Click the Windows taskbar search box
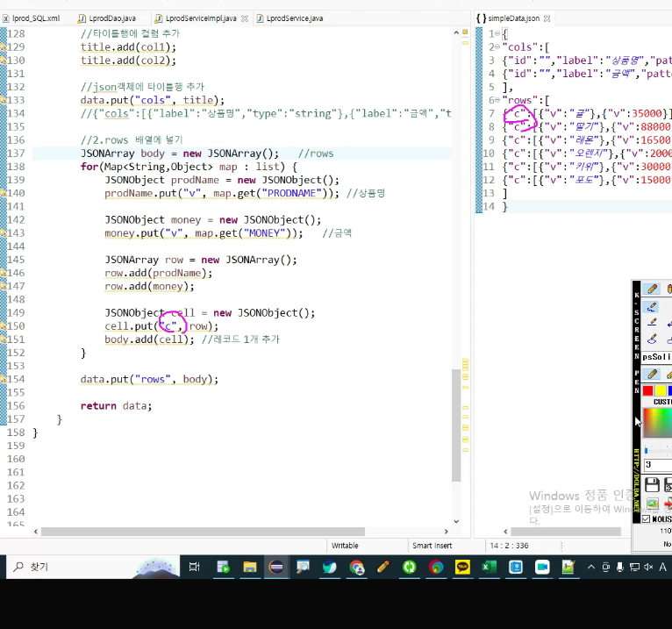 point(92,567)
